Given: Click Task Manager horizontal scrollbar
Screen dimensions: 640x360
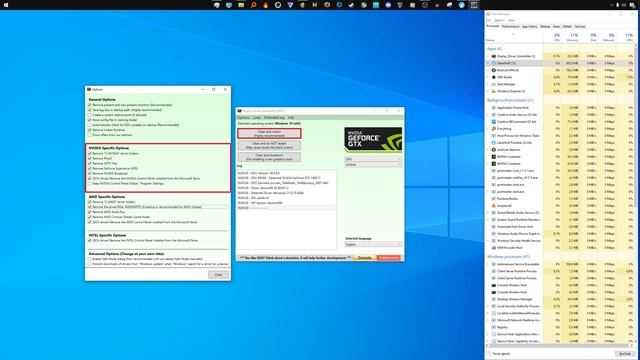Looking at the screenshot, I should pos(559,346).
